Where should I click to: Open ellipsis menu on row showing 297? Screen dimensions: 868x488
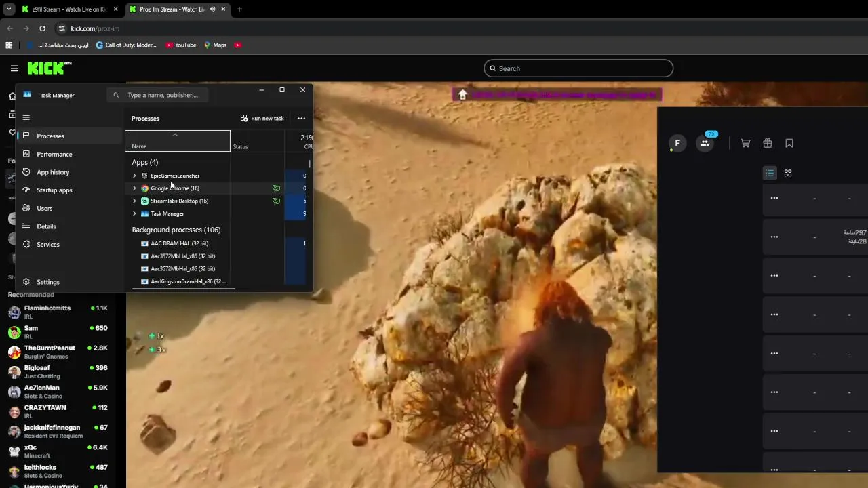tap(774, 237)
